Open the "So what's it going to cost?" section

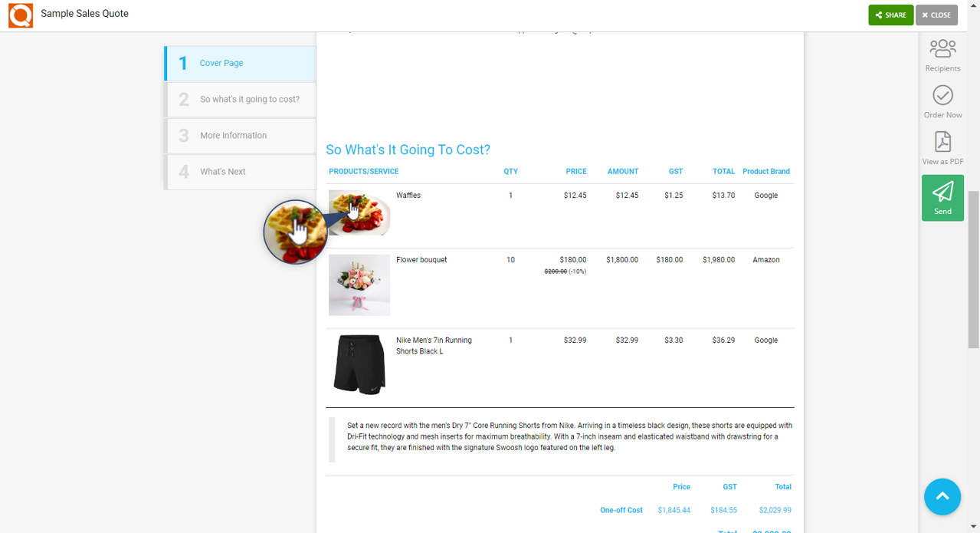click(x=240, y=99)
